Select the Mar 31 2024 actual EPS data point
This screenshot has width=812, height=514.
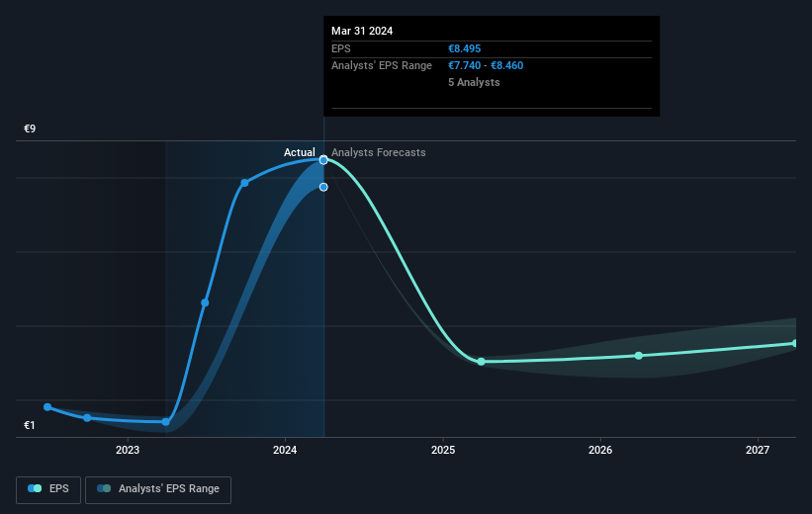(x=323, y=160)
